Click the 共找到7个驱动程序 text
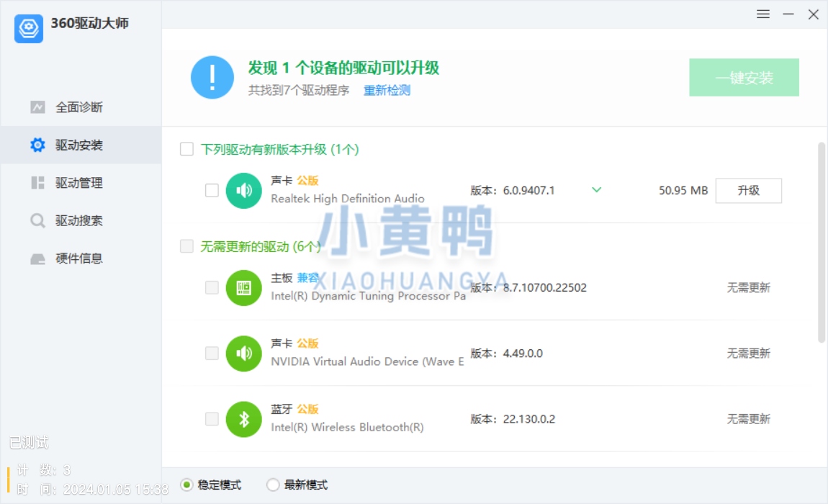The height and width of the screenshot is (504, 828). (299, 90)
